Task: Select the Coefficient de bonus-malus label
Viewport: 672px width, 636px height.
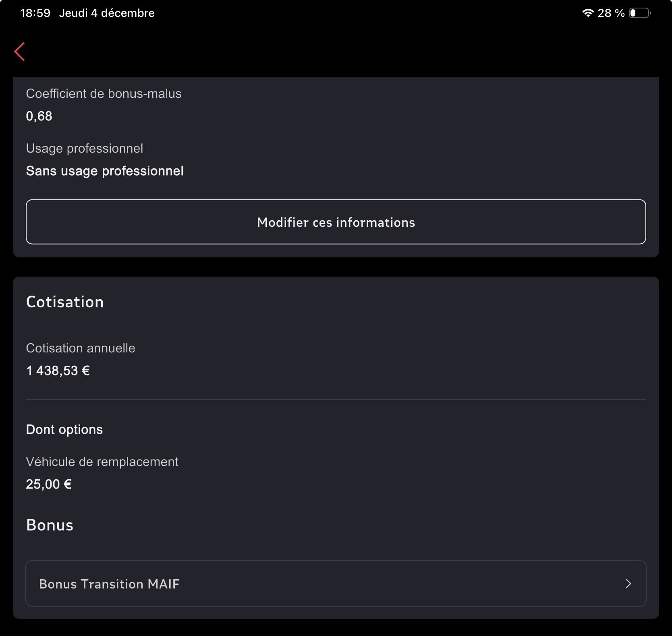Action: point(104,93)
